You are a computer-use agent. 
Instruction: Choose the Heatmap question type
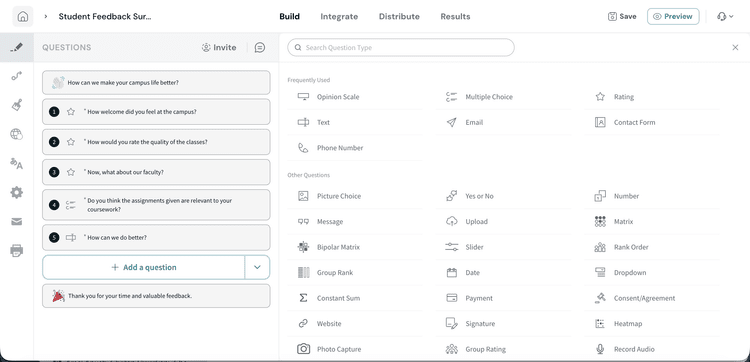(652, 324)
